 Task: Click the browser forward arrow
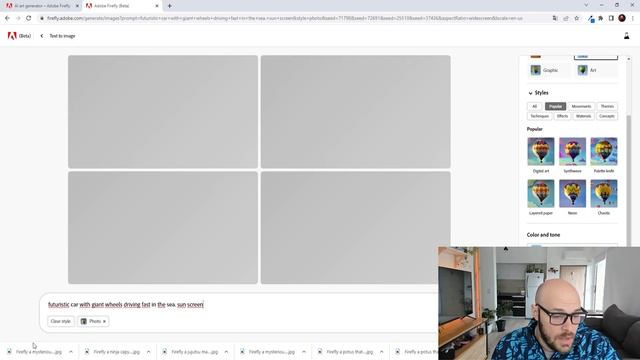(x=18, y=18)
